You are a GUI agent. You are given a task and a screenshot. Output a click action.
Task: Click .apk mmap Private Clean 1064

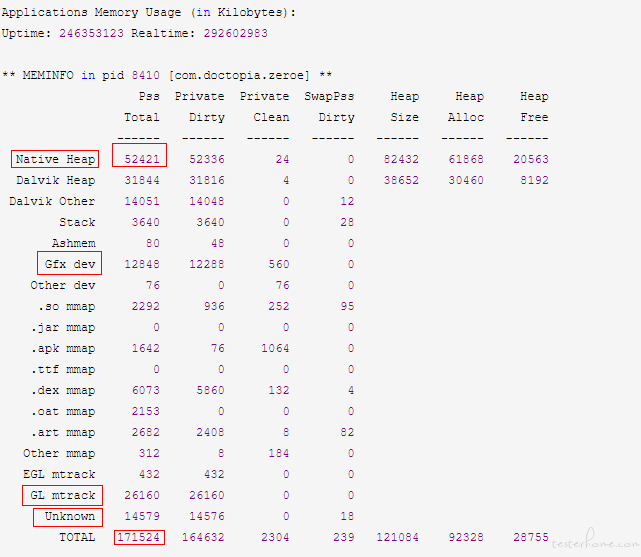pyautogui.click(x=275, y=349)
